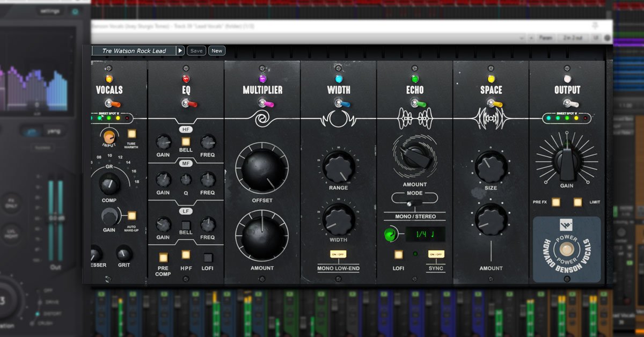This screenshot has width=644, height=337.
Task: Click the UI button in host window
Action: pos(596,38)
